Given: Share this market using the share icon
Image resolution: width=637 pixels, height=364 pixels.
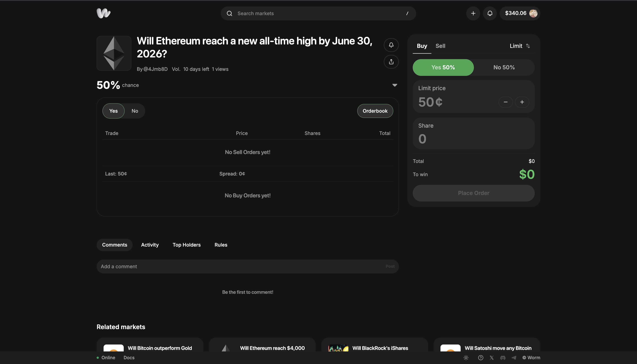Looking at the screenshot, I should [391, 62].
